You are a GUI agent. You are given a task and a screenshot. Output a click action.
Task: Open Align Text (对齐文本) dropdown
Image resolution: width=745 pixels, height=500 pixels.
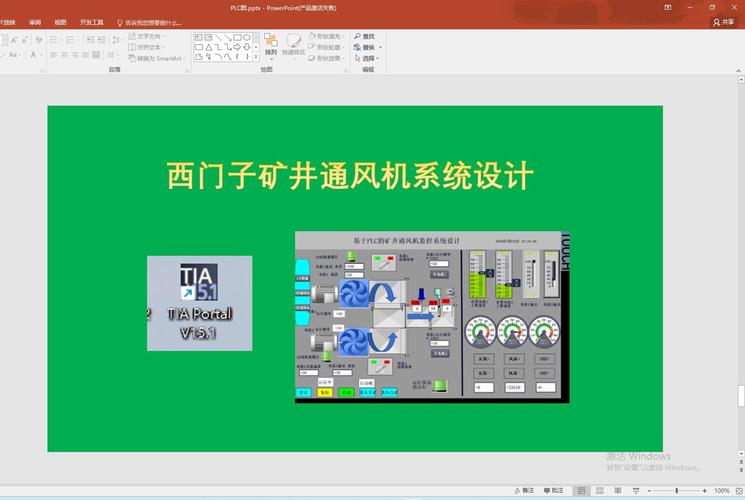[x=146, y=47]
